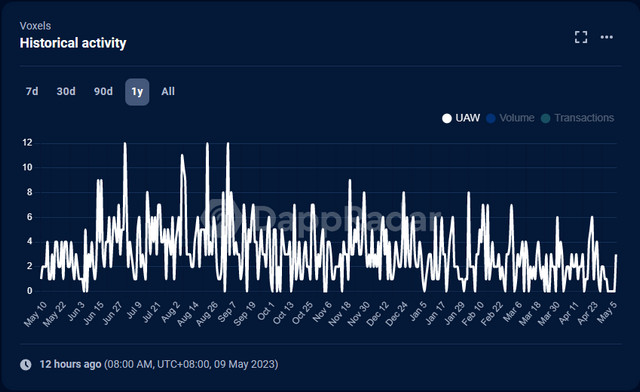Toggle the UAW series in the legend

tap(461, 118)
